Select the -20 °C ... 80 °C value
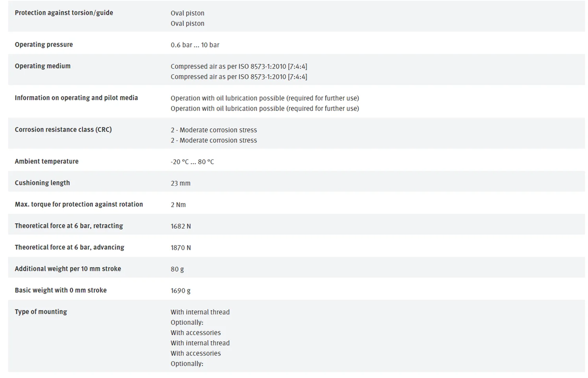The width and height of the screenshot is (588, 378). tap(192, 162)
